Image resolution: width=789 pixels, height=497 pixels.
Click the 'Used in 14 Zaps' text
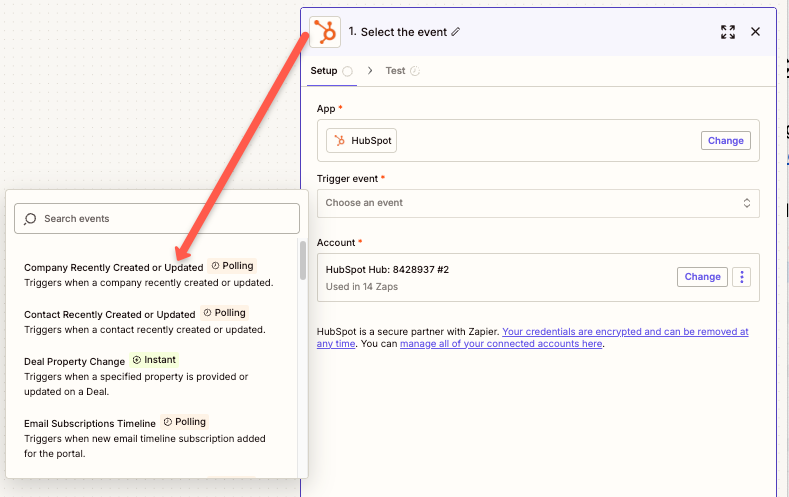[362, 287]
